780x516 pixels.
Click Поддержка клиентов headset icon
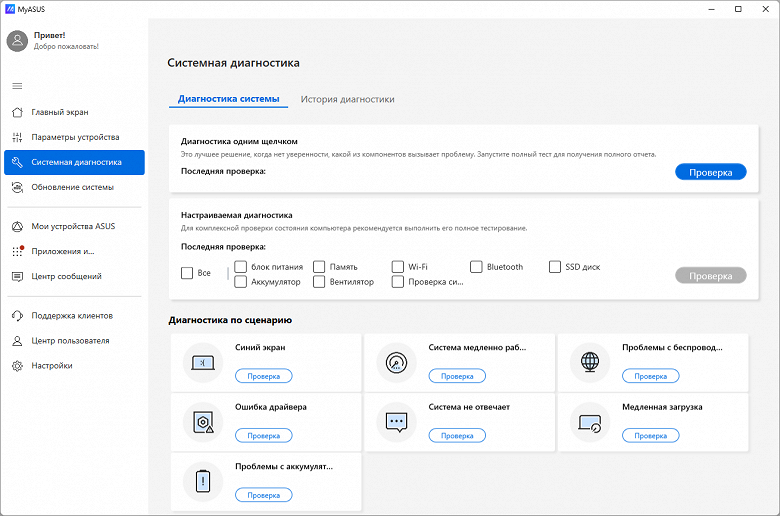pos(17,316)
